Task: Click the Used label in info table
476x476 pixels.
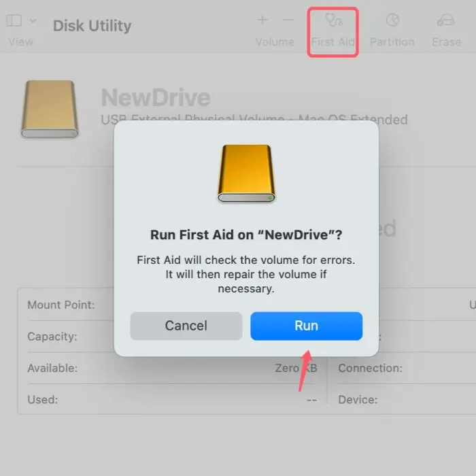Action: [x=42, y=399]
